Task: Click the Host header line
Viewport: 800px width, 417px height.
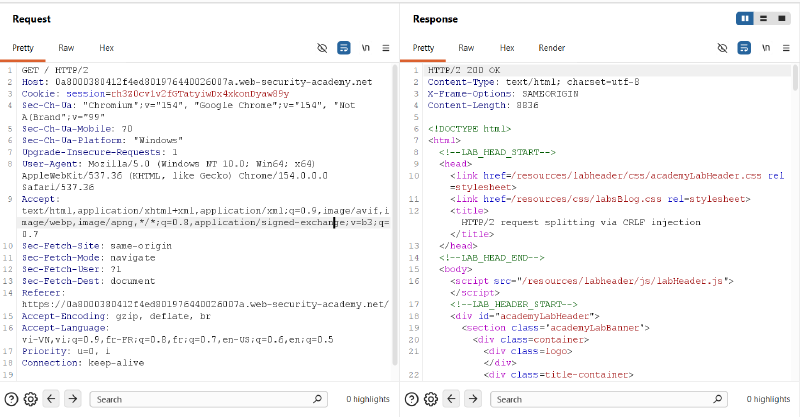Action: pyautogui.click(x=197, y=82)
